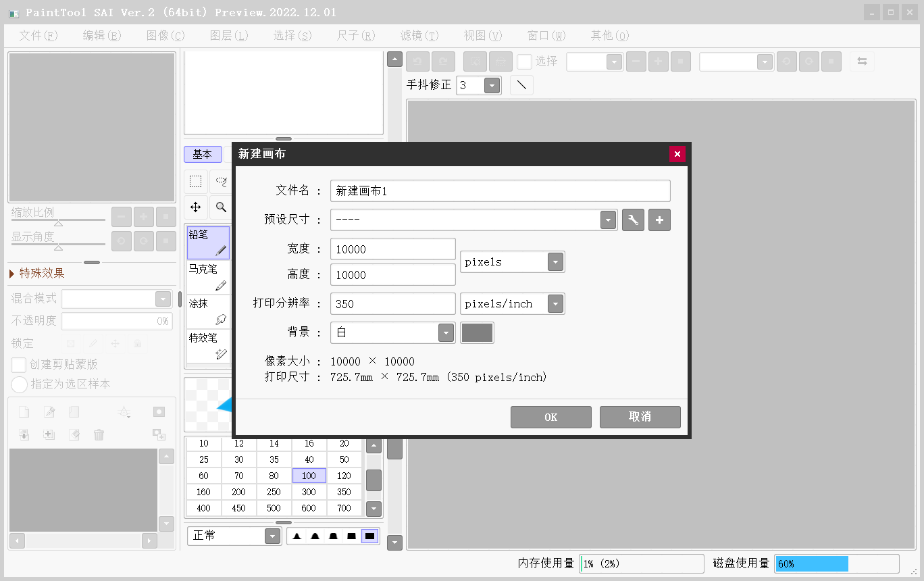Click the 显示角度 angle slider
924x581 pixels.
[x=58, y=245]
